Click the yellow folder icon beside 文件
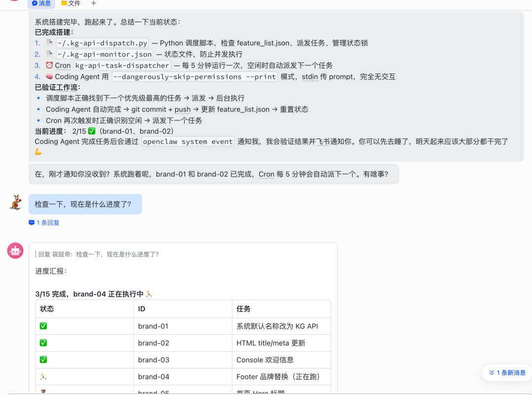This screenshot has width=532, height=395. coord(64,3)
